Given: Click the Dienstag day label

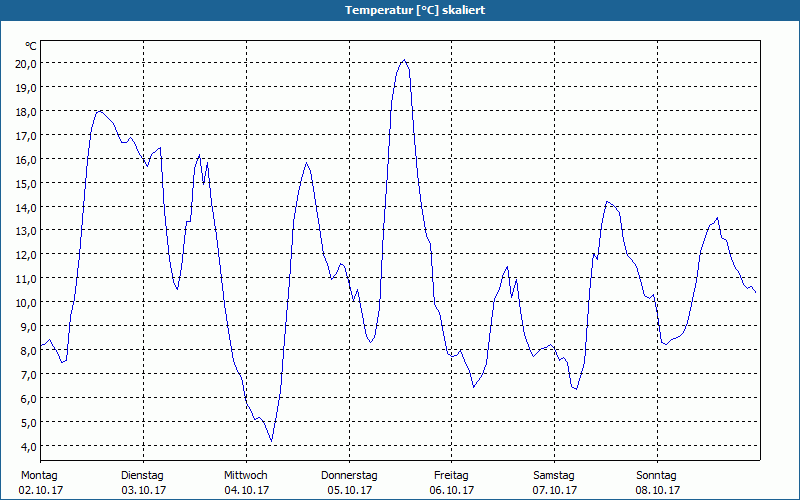Looking at the screenshot, I should point(142,476).
